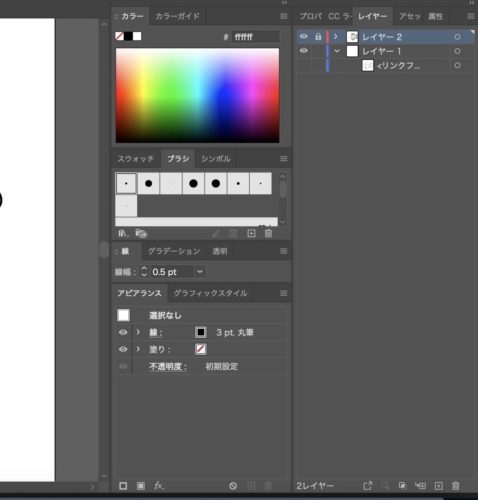Open the fill none swatch in Appearance
This screenshot has width=478, height=500.
tap(201, 349)
